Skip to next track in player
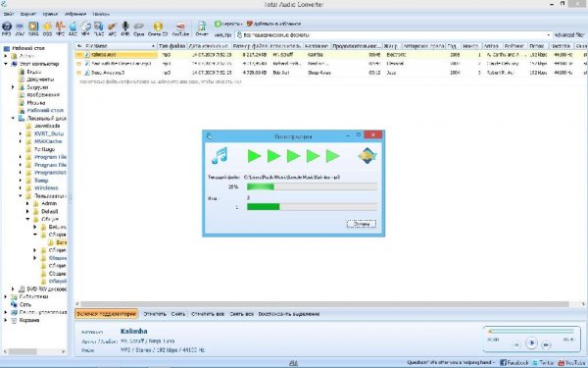The height and width of the screenshot is (368, 588). pyautogui.click(x=546, y=344)
